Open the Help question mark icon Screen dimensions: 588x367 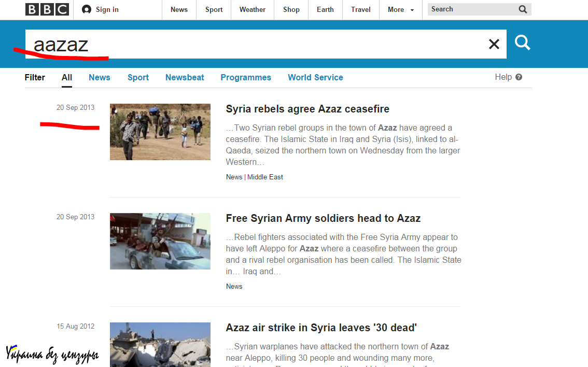[519, 77]
